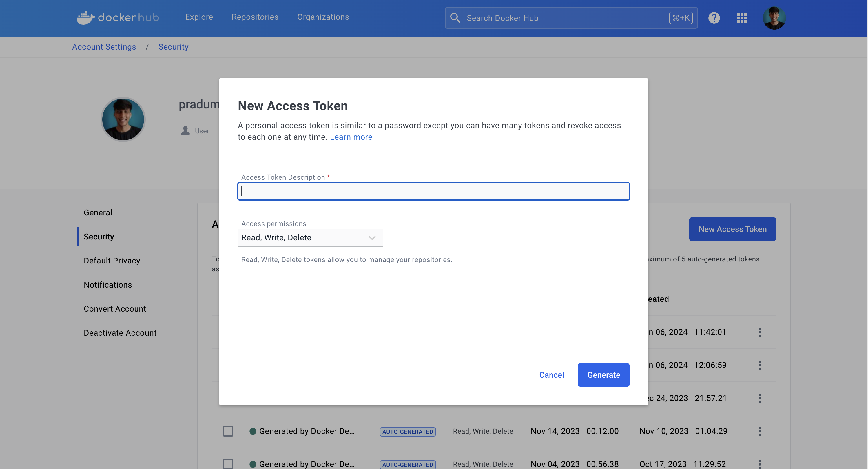Image resolution: width=868 pixels, height=469 pixels.
Task: Select Notifications in the sidebar
Action: (107, 285)
